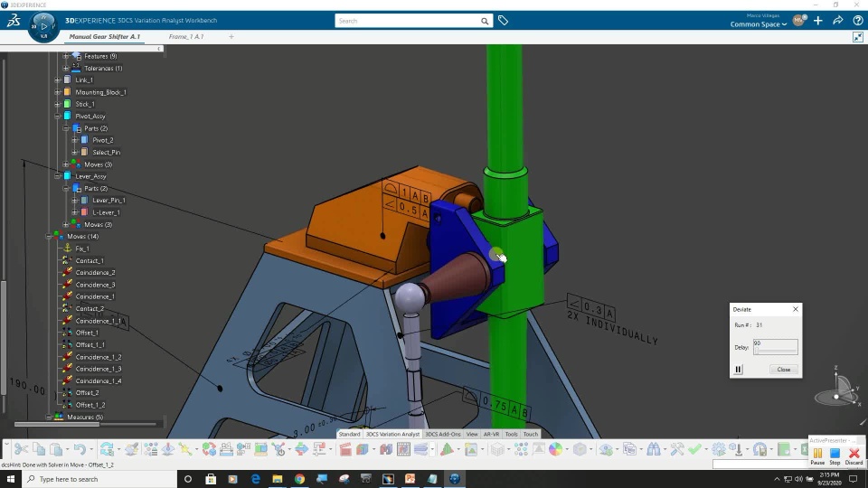The height and width of the screenshot is (488, 868).
Task: Click the eye visibility icon in toolbar
Action: click(x=606, y=449)
